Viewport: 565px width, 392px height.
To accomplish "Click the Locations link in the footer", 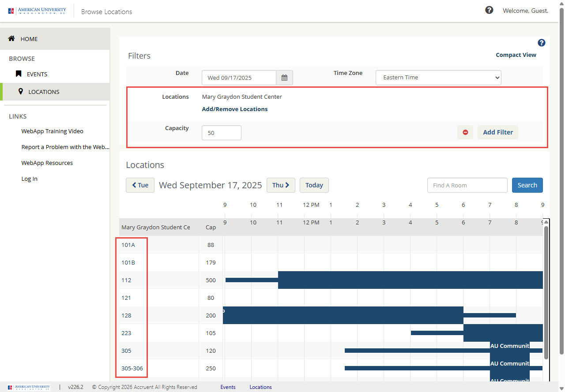I will point(260,387).
